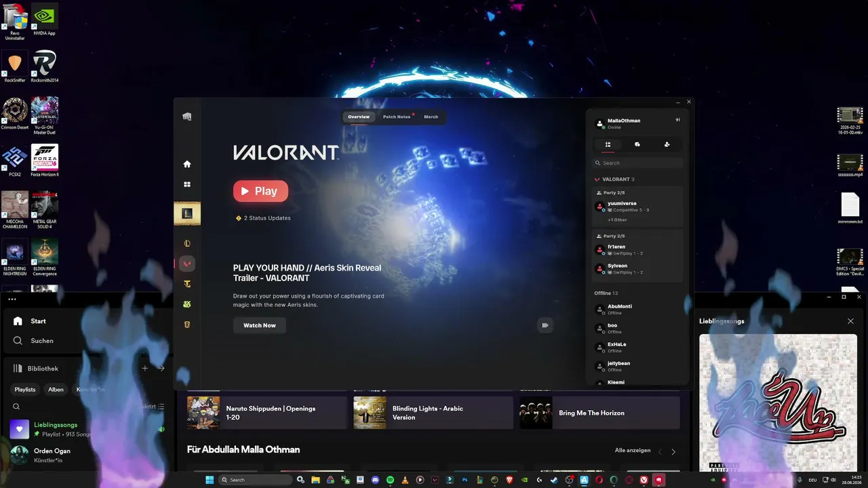Click the Riot Games fist logo

(x=187, y=117)
